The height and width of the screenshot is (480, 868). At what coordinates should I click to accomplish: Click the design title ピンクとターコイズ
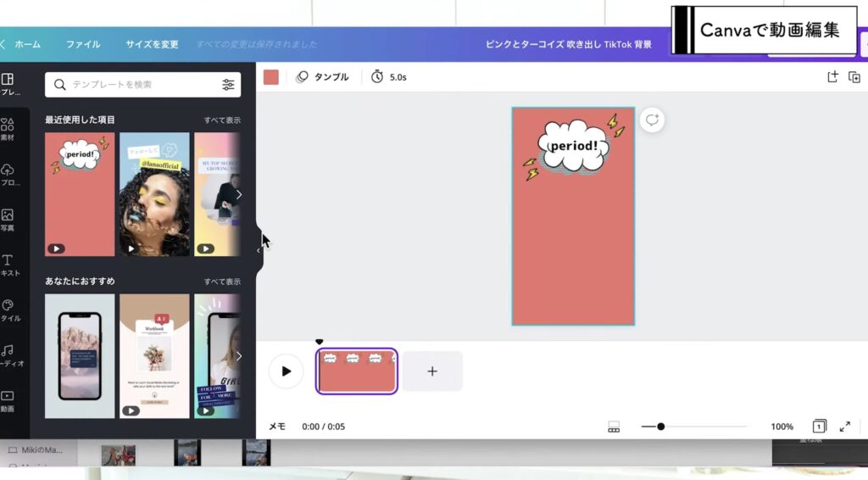tap(569, 44)
